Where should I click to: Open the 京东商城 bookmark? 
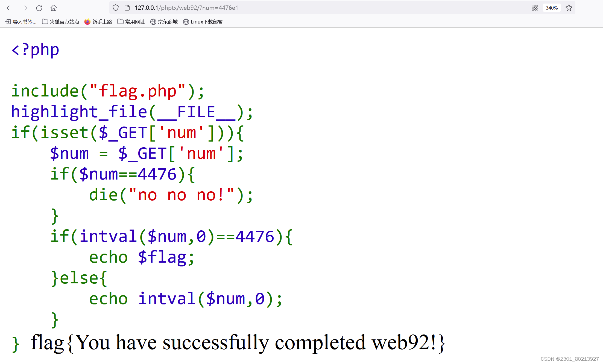tap(164, 22)
